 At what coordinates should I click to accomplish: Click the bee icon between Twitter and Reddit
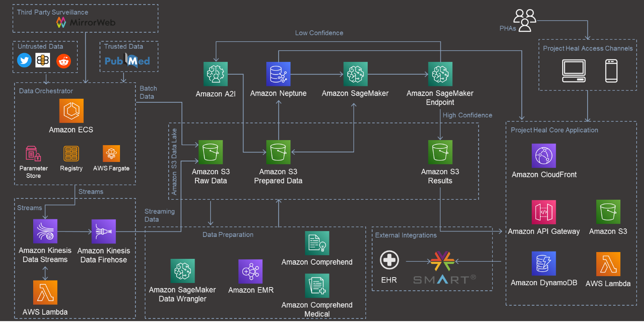pos(43,61)
